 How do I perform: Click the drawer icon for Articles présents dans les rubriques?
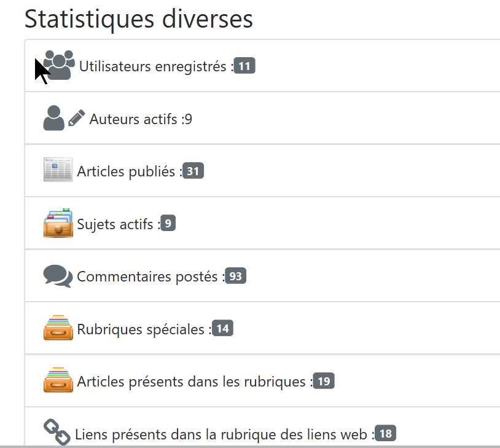[58, 381]
